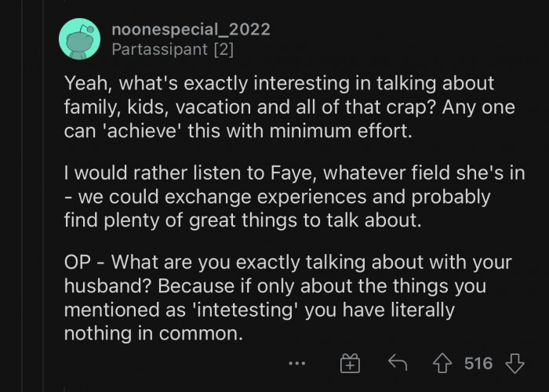Downvote the noonespecial_2022 comment

click(514, 363)
